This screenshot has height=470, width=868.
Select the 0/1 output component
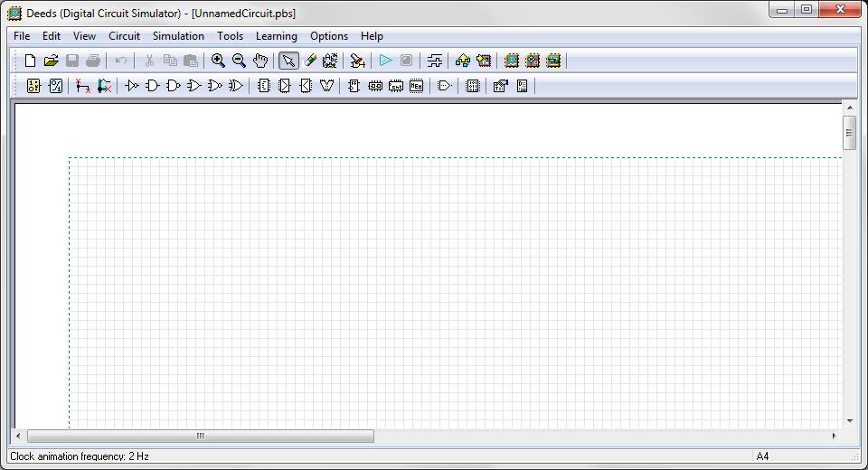55,86
